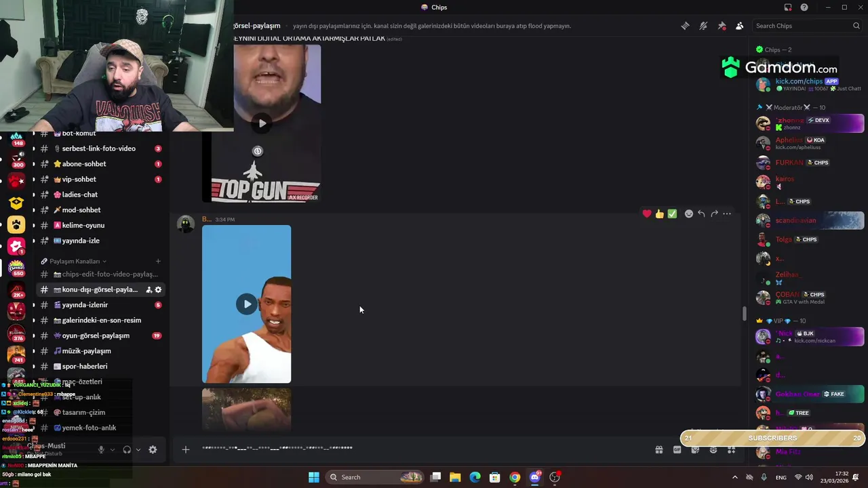Open yayında-izle channel
Viewport: 868px width, 488px height.
[100, 241]
